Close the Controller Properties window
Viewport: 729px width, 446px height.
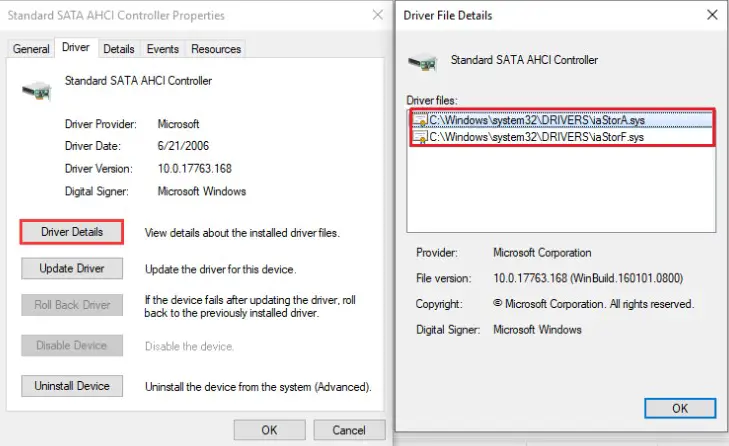378,15
